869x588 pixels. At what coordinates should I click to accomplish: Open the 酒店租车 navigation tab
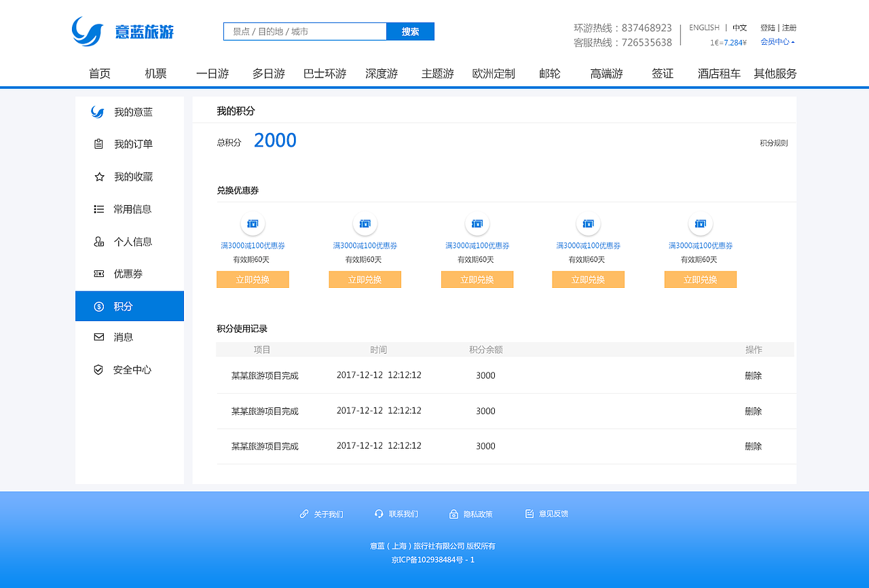click(x=719, y=74)
